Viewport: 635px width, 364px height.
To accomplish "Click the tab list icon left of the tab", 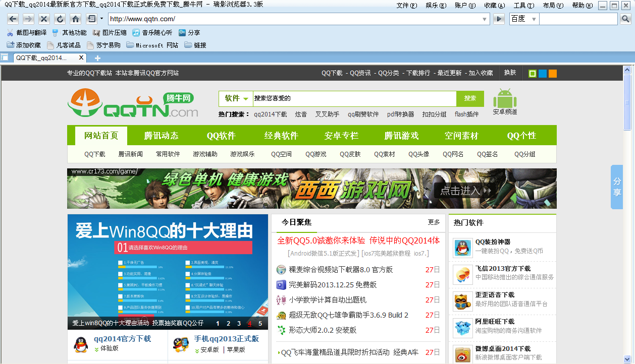I will coord(4,57).
